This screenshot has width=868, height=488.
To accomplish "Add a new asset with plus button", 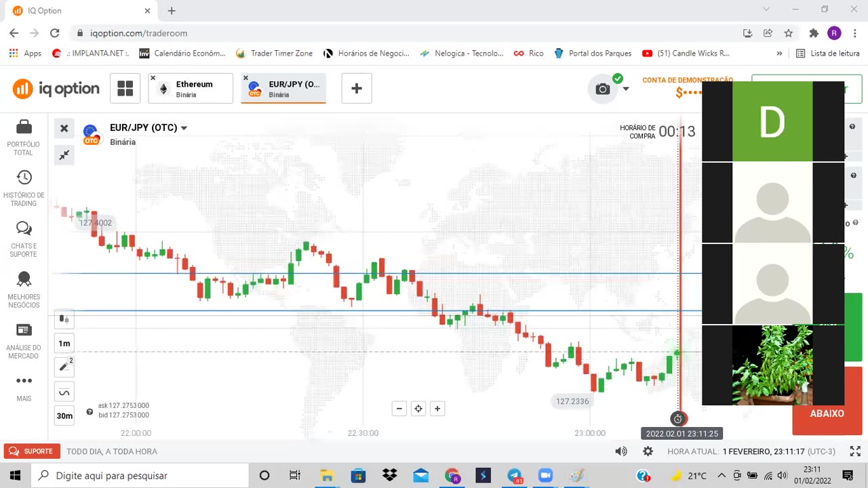I will pos(357,88).
